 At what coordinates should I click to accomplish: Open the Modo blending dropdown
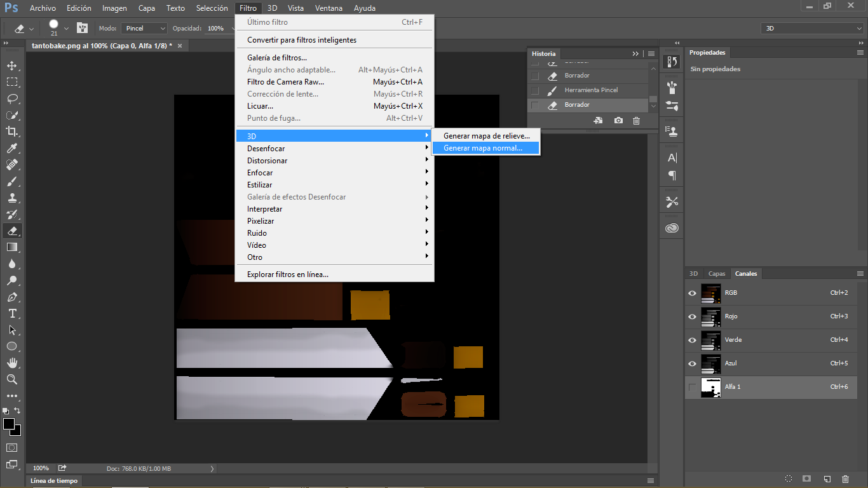tap(144, 29)
